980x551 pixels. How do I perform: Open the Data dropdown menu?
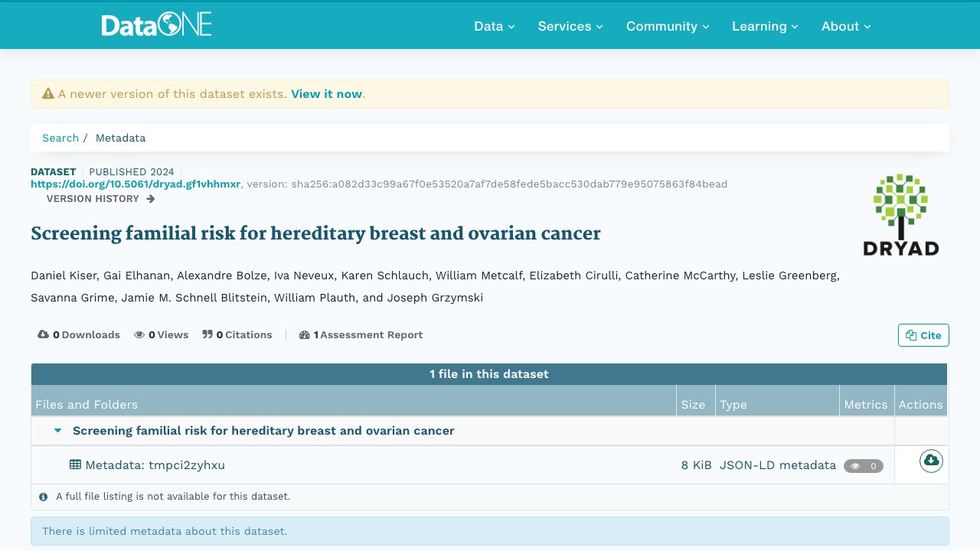point(495,26)
